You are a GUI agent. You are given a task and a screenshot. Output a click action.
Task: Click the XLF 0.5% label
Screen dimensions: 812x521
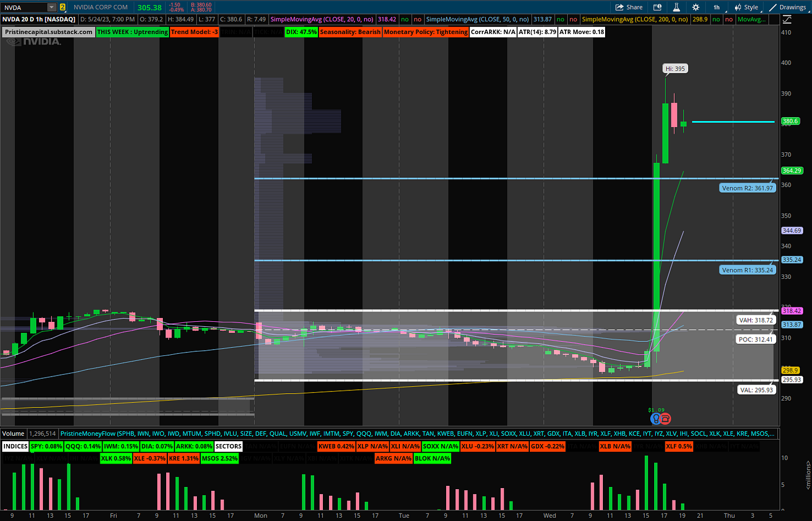(679, 446)
